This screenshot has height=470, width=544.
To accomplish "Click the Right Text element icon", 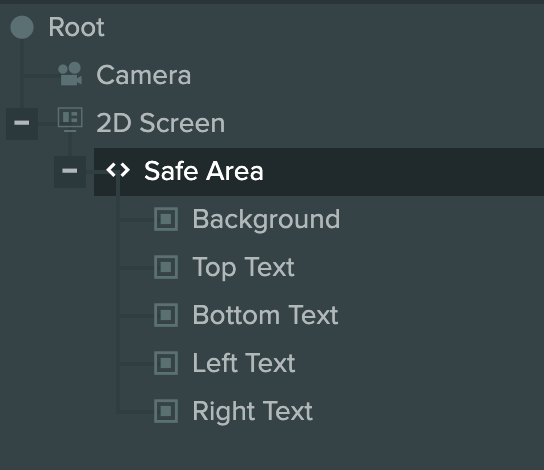I will click(166, 411).
